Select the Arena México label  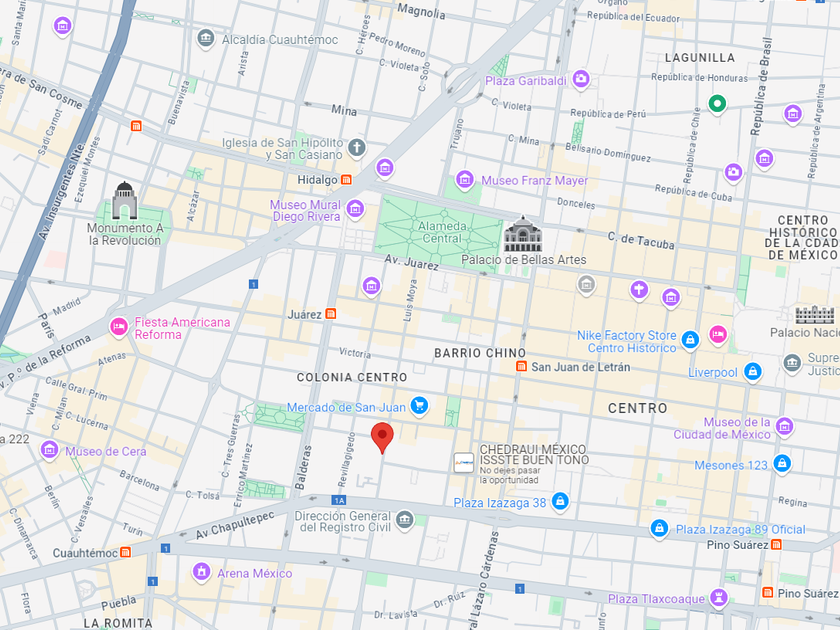[254, 573]
